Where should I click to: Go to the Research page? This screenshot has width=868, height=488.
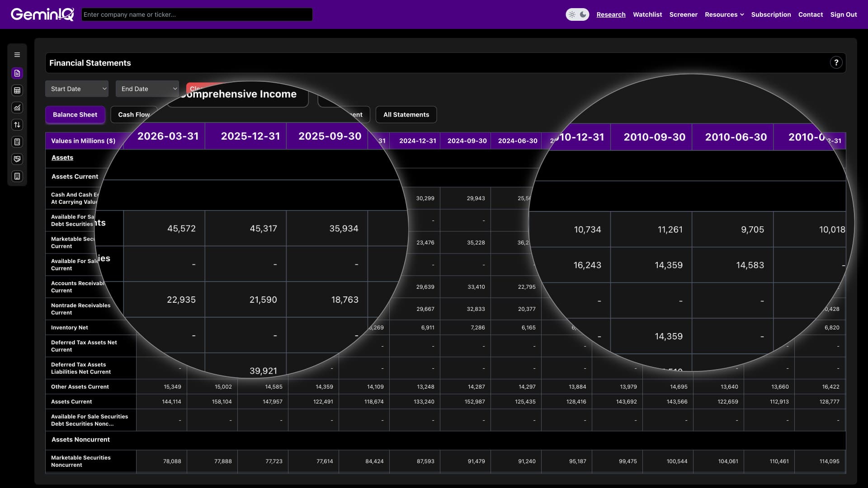tap(611, 14)
